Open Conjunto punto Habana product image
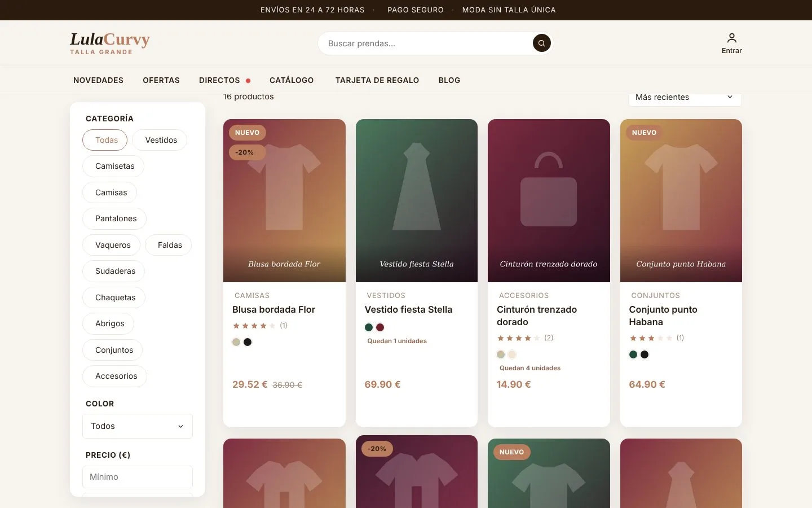Image resolution: width=812 pixels, height=508 pixels. pos(681,200)
